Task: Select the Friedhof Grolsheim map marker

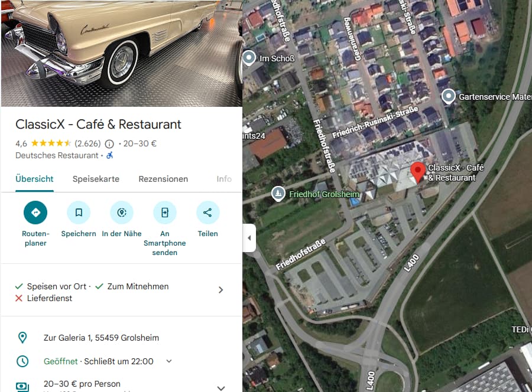Action: pos(278,194)
